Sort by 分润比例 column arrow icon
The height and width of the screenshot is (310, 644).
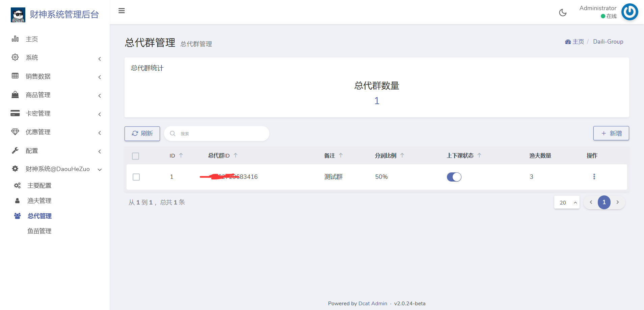pos(402,156)
